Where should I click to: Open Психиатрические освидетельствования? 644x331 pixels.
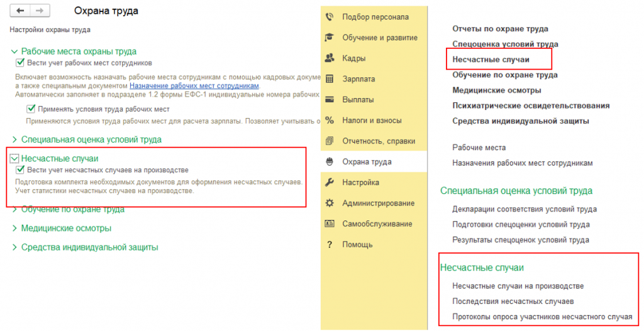(x=531, y=106)
